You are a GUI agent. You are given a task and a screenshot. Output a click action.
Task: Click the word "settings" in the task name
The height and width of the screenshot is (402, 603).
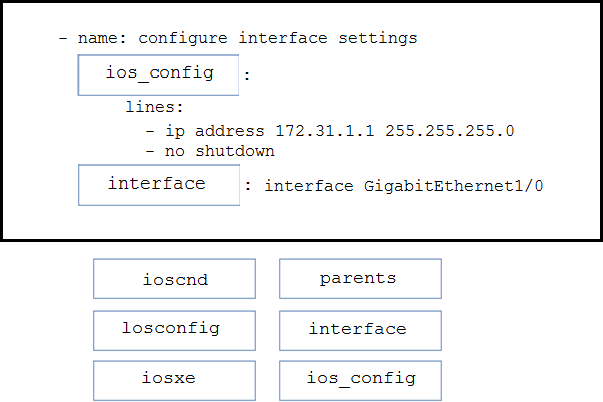tap(378, 39)
